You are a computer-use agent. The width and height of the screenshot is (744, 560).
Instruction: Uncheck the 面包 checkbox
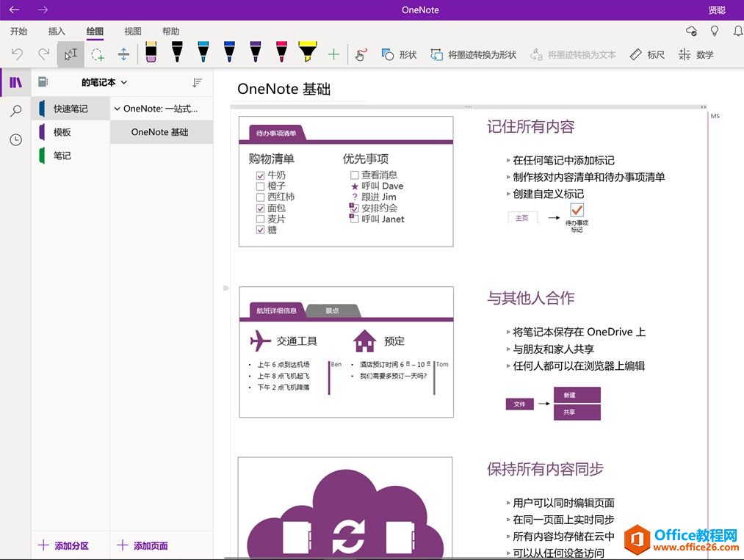260,208
